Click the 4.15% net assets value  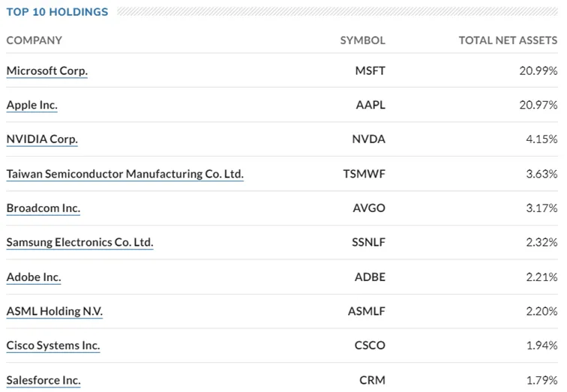point(541,139)
